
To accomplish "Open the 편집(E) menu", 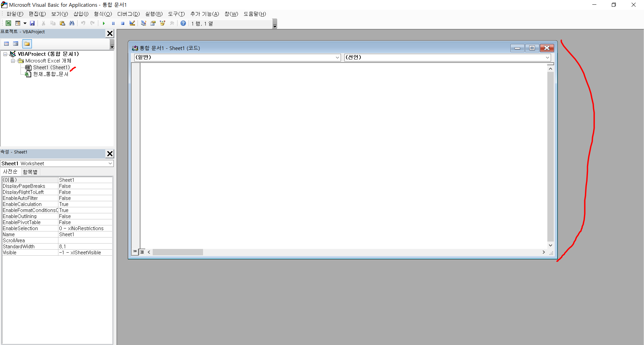I will [x=37, y=14].
